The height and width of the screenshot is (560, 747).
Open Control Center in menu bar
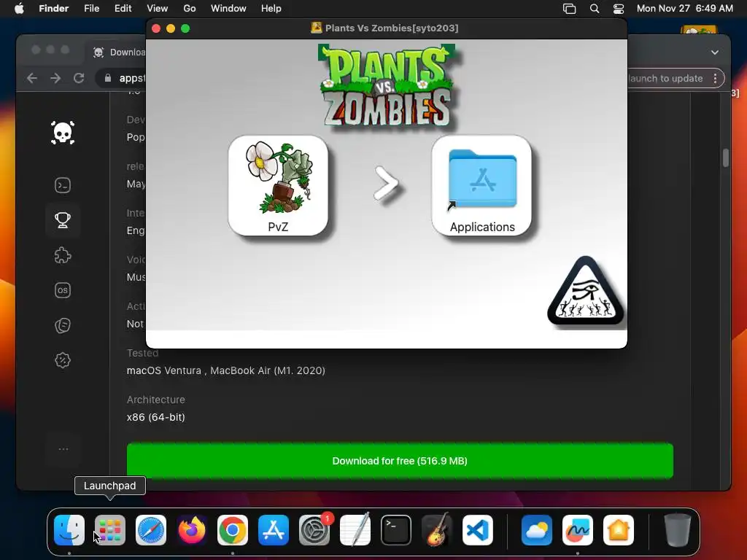tap(619, 9)
